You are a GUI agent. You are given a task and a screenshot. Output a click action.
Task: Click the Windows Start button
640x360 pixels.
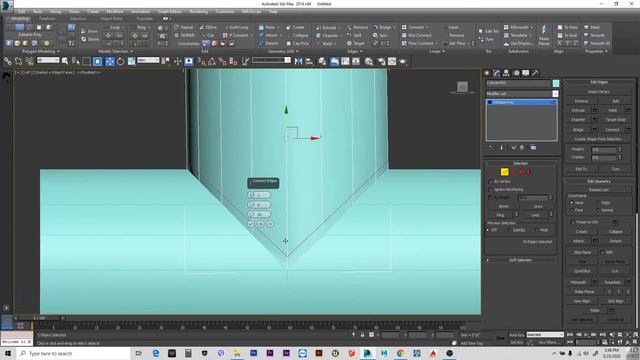tap(8, 353)
